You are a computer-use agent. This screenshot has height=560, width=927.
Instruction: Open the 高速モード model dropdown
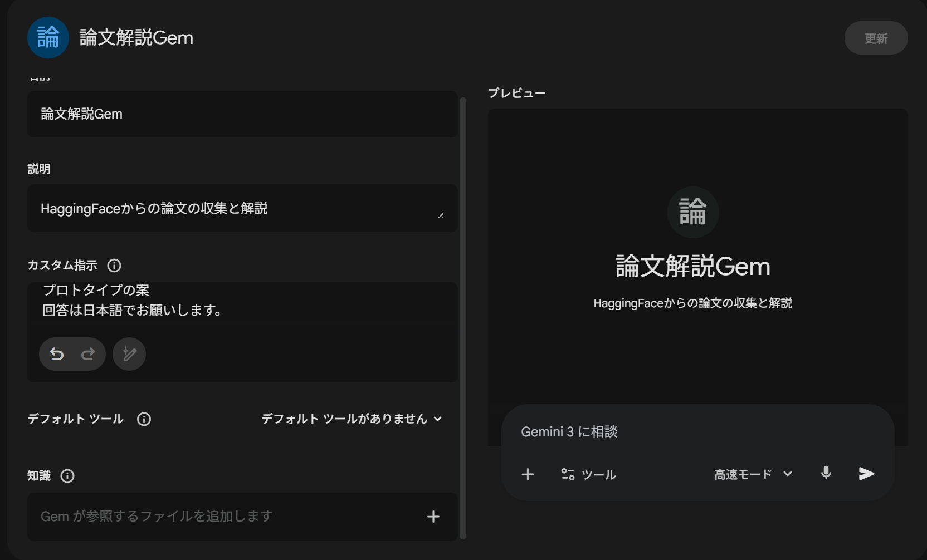[x=753, y=474]
